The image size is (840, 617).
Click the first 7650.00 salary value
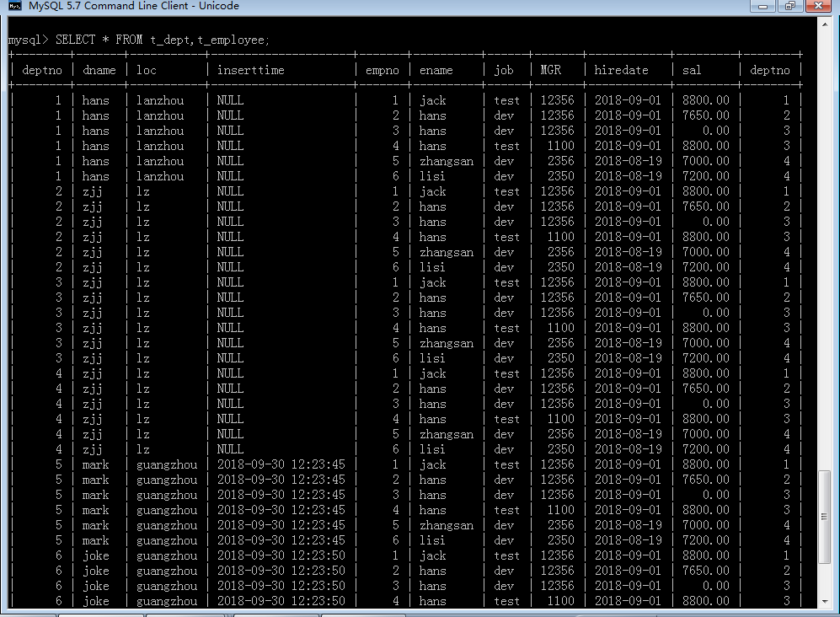click(705, 115)
